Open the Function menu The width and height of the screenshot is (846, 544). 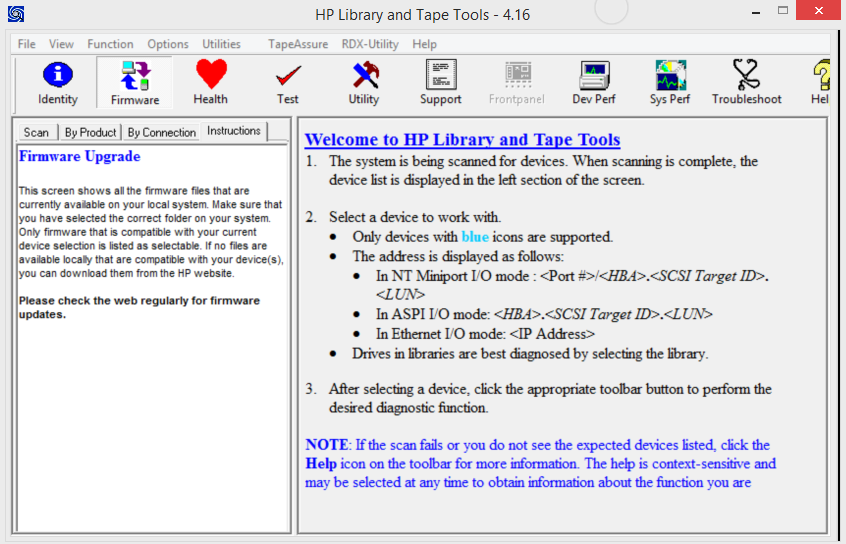[110, 44]
